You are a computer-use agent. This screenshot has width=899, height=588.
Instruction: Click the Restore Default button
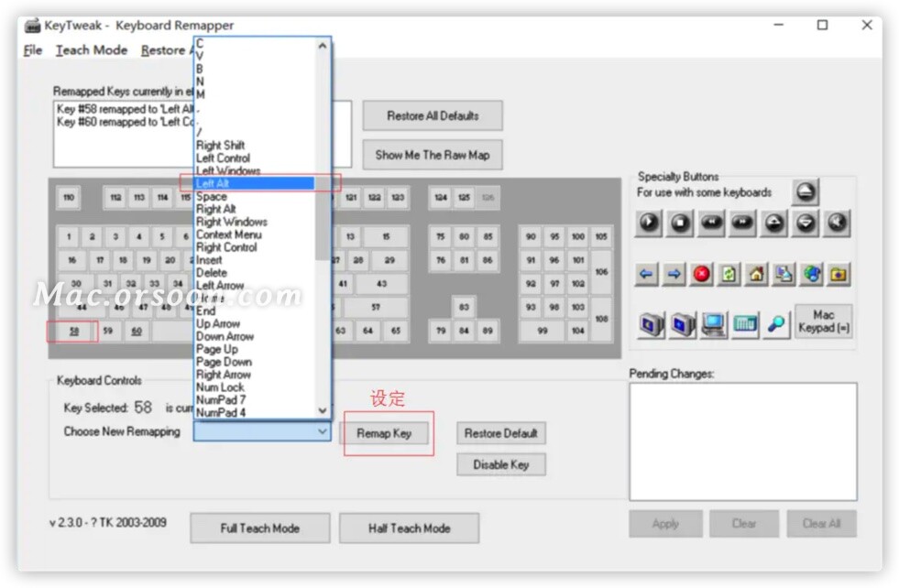click(x=501, y=433)
